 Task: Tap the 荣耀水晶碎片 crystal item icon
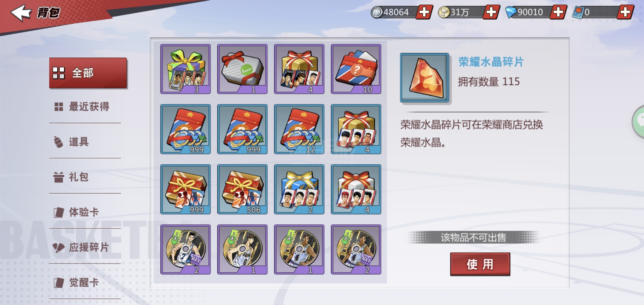click(x=425, y=78)
